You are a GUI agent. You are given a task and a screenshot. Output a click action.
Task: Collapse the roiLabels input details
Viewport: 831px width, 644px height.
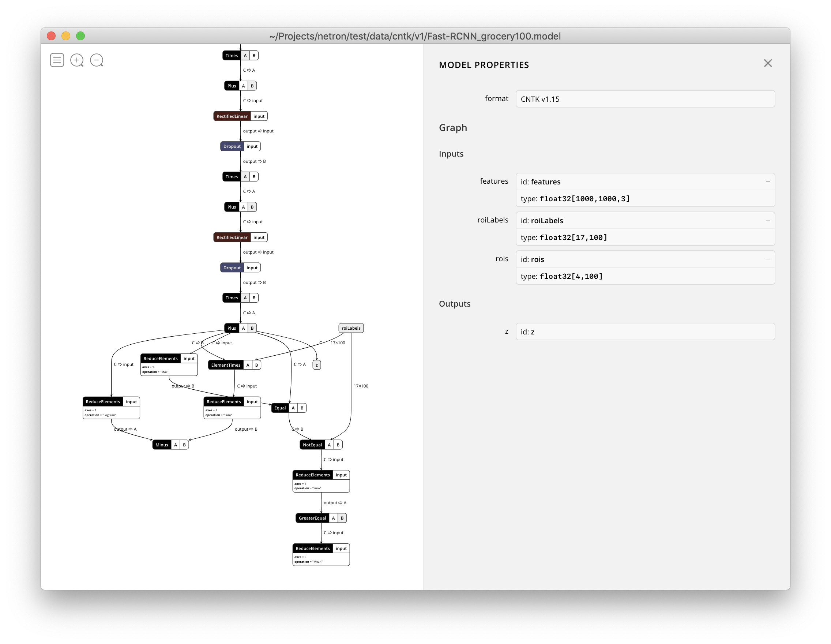click(768, 220)
